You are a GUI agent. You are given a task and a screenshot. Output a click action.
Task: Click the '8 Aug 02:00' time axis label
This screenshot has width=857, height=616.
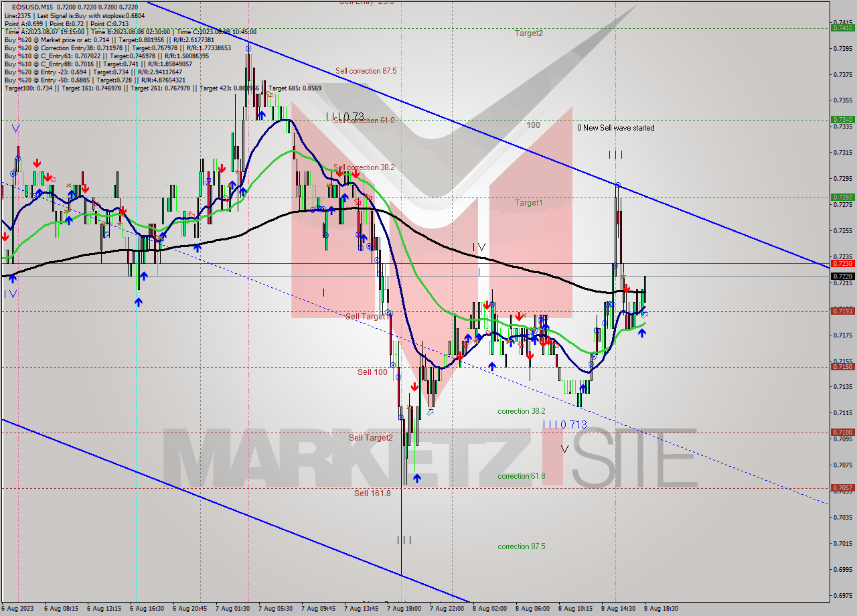489,609
